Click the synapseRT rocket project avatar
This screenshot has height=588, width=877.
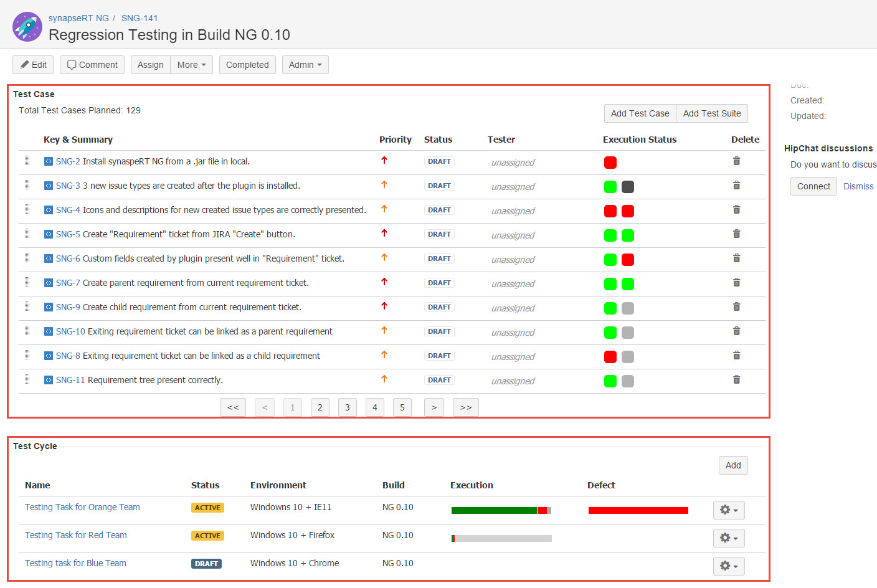(x=27, y=27)
